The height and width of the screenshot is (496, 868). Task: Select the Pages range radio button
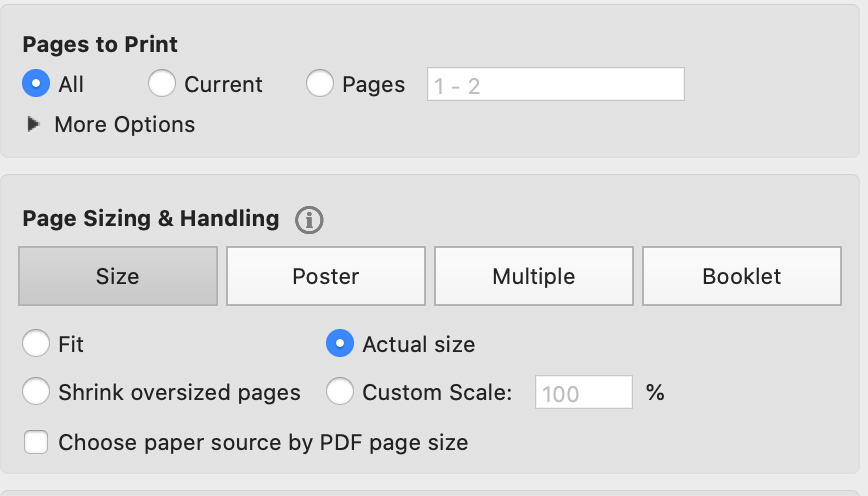coord(320,84)
